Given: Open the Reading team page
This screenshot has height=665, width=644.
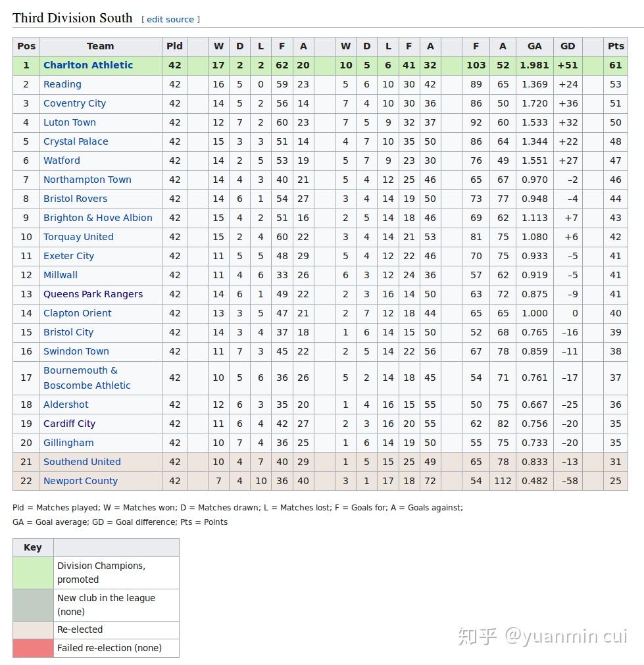Looking at the screenshot, I should [62, 84].
